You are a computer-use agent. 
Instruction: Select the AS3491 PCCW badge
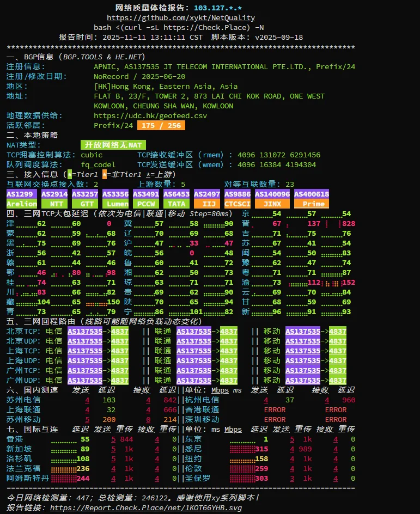(146, 199)
